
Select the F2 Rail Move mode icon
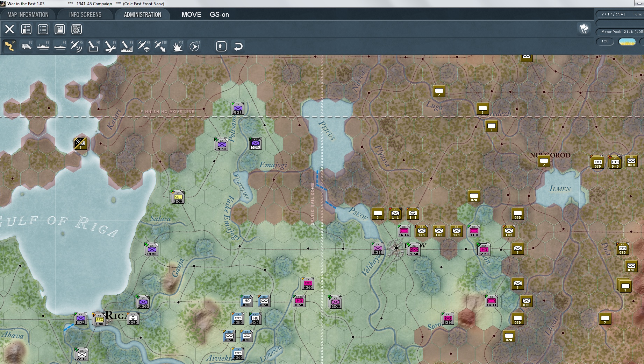coord(27,46)
